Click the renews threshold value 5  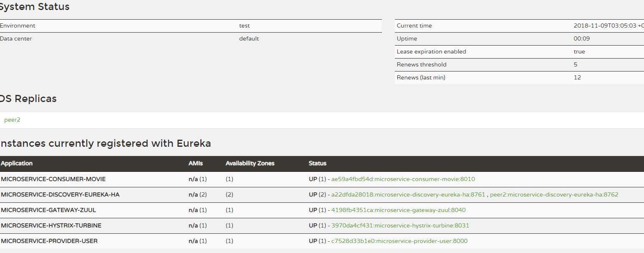576,64
